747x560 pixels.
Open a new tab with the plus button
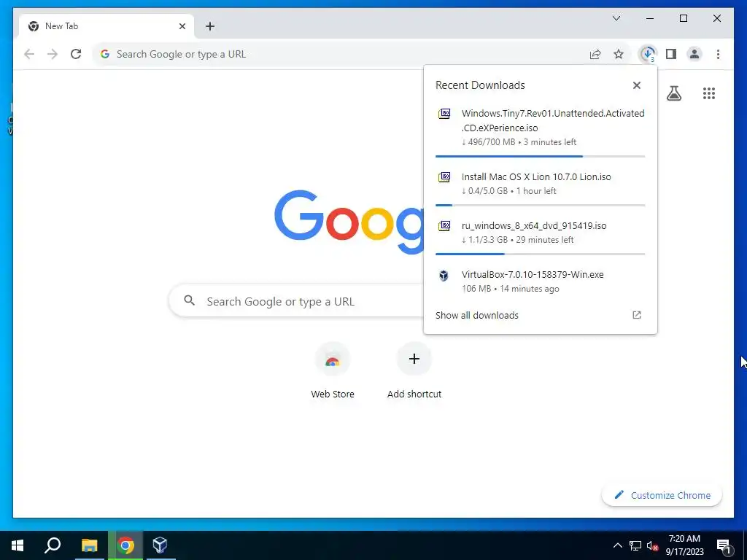coord(210,26)
